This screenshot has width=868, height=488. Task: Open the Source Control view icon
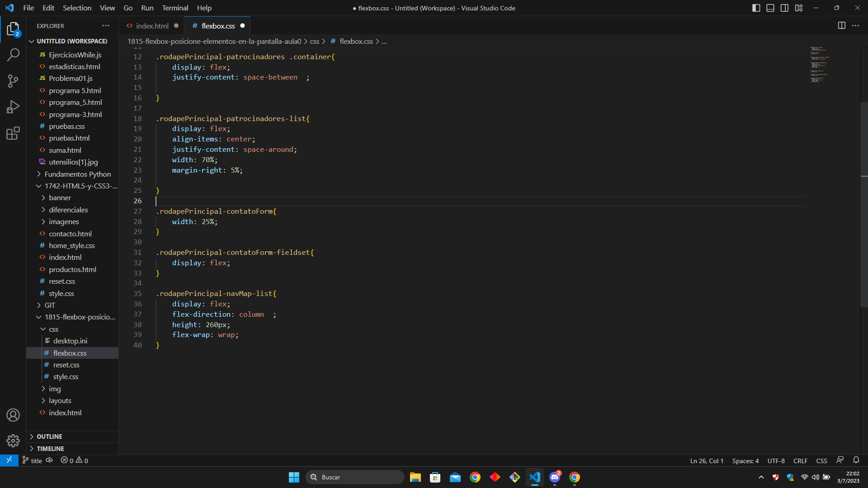coord(13,81)
